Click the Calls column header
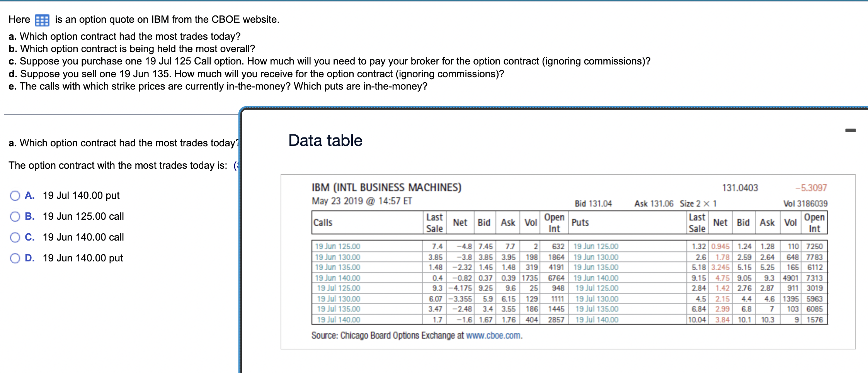The image size is (868, 373). [x=323, y=223]
